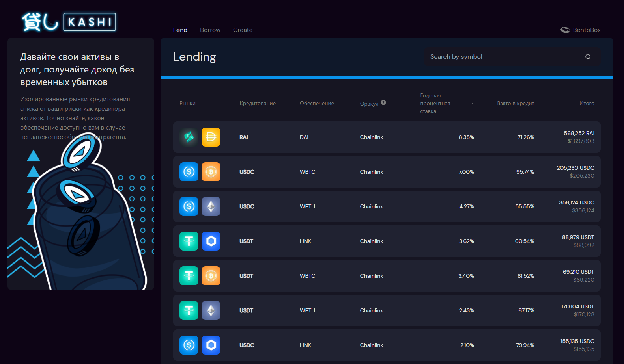The width and height of the screenshot is (624, 364).
Task: Open the USDT/WETH lending market row
Action: [x=387, y=310]
